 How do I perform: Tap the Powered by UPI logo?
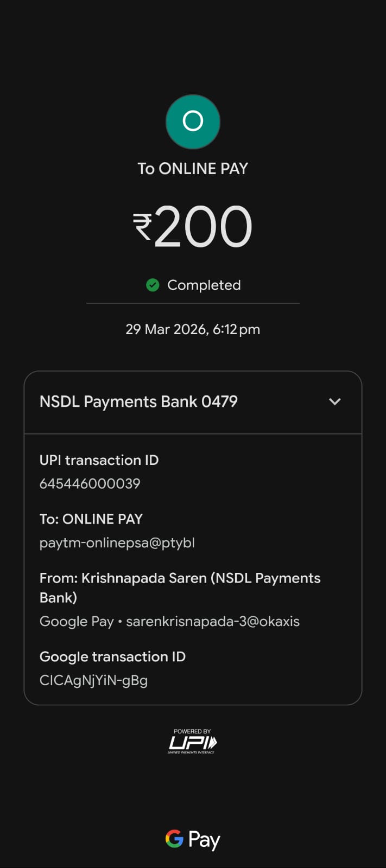pyautogui.click(x=192, y=742)
